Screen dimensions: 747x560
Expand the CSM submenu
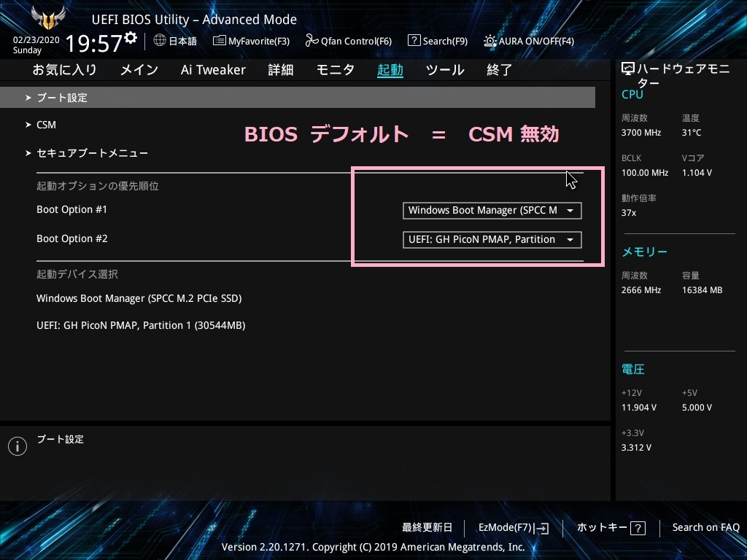[x=46, y=125]
